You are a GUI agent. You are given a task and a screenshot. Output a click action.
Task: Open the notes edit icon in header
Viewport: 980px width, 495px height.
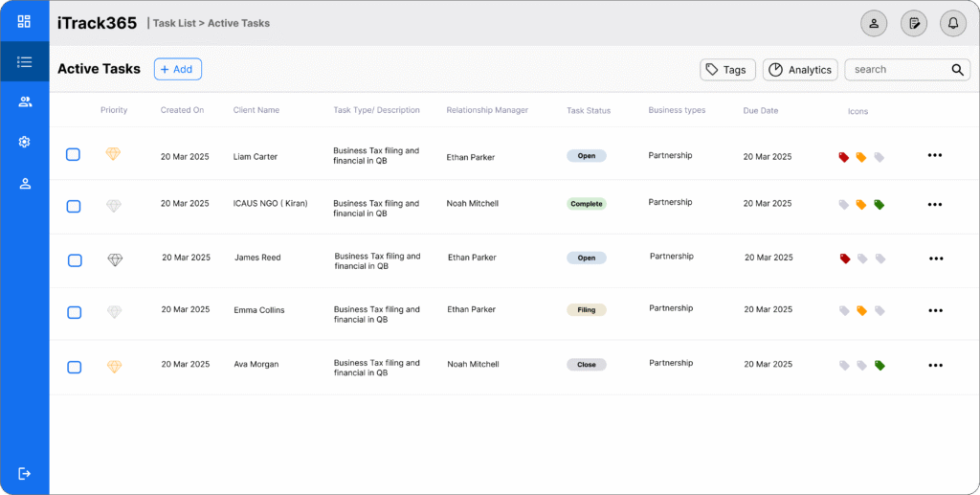click(914, 23)
